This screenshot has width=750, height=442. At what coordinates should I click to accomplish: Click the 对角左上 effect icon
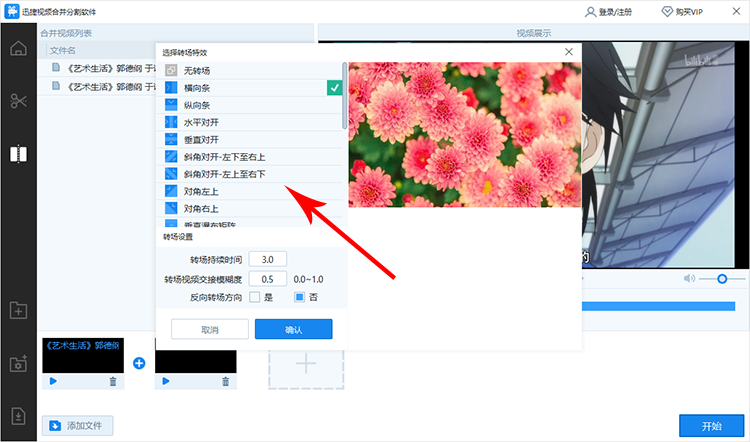(171, 191)
